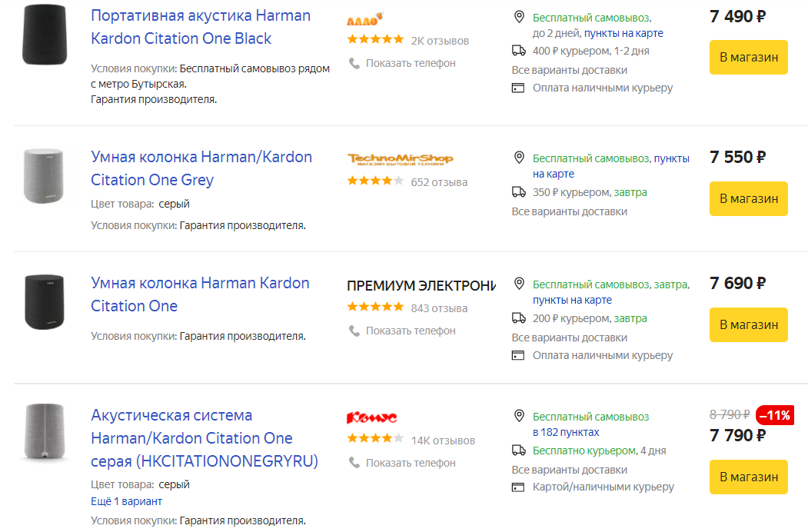This screenshot has width=808, height=532.
Task: Open the в 182 пунктах pickup link
Action: [x=566, y=432]
